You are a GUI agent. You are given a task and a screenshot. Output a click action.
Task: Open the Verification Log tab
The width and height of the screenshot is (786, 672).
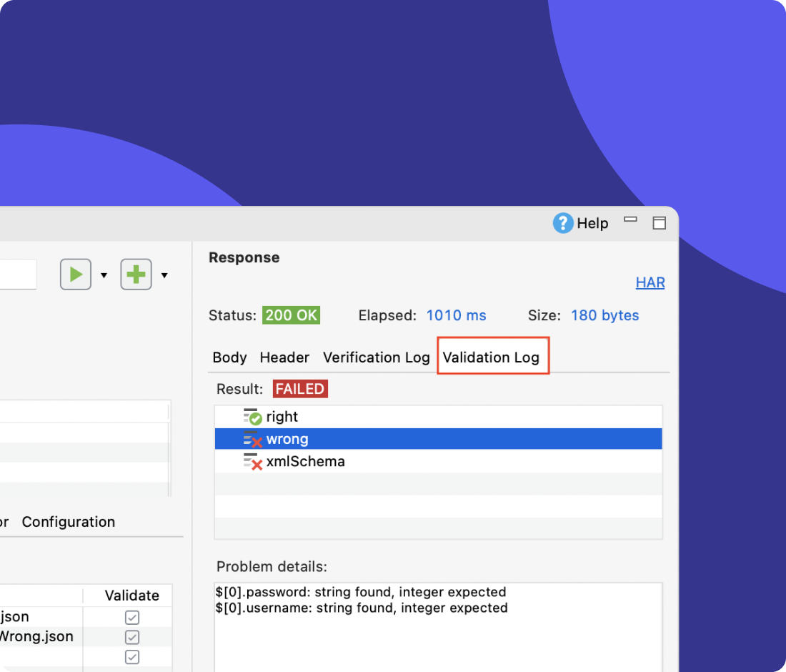pyautogui.click(x=377, y=357)
